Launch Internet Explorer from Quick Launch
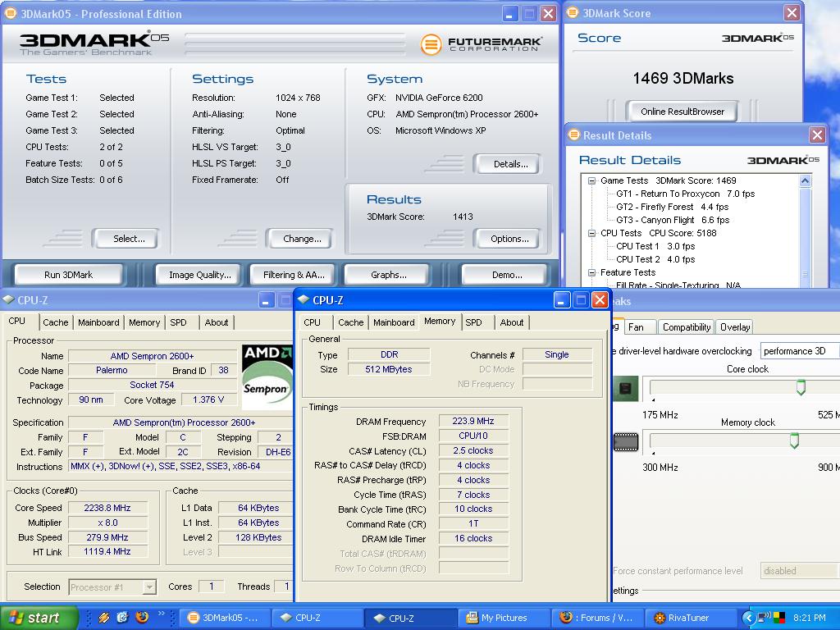The image size is (840, 630). 123,617
